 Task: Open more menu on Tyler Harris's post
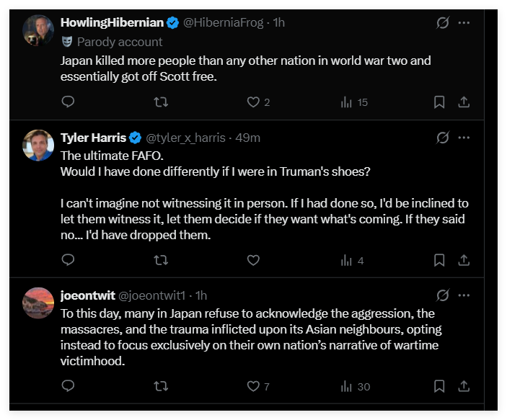[x=464, y=137]
